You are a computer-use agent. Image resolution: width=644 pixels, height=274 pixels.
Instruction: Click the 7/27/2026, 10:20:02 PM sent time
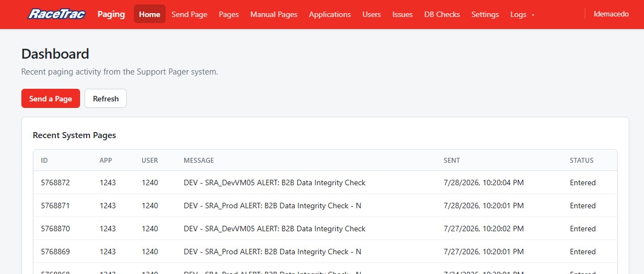(x=484, y=229)
